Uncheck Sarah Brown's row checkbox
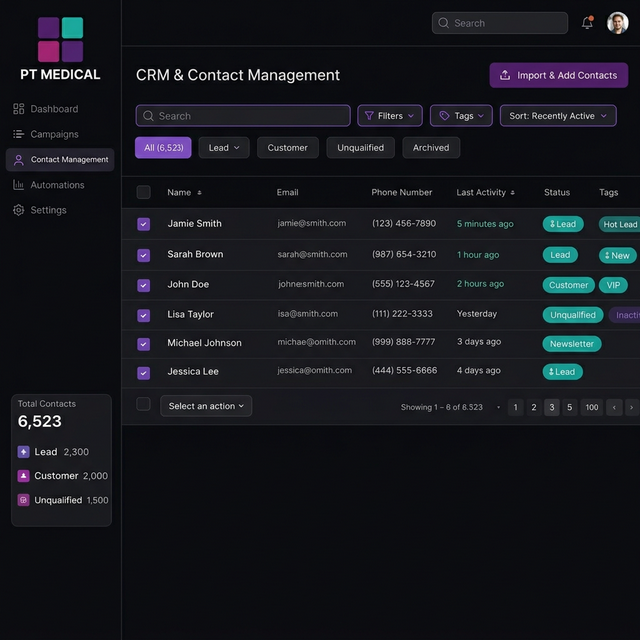 click(143, 256)
